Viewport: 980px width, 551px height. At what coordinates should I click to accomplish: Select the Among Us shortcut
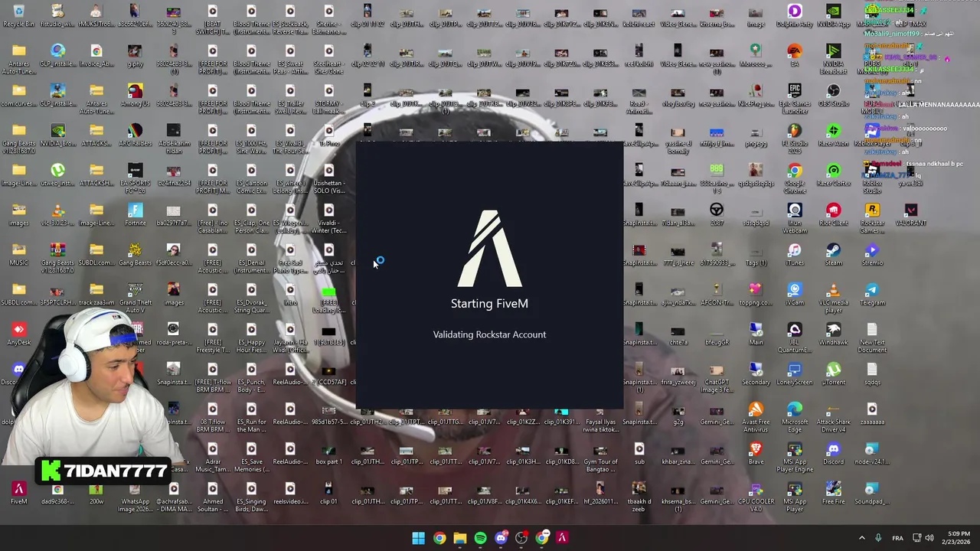(135, 95)
